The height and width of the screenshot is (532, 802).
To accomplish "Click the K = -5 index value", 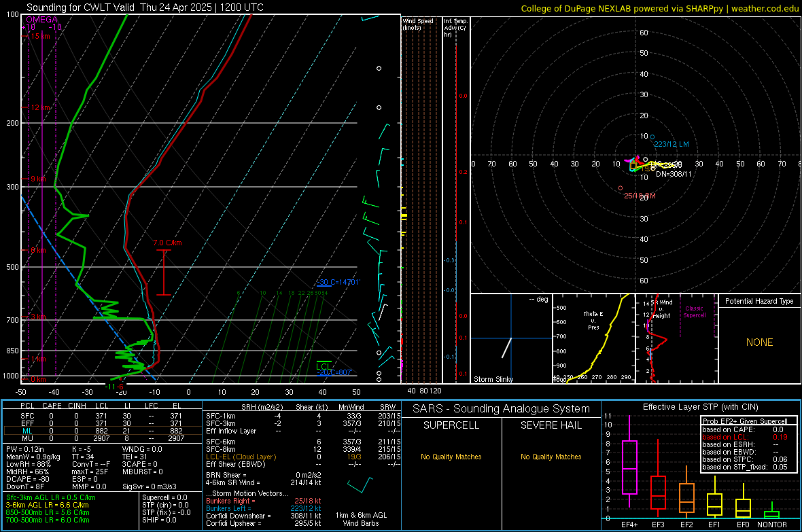I will pyautogui.click(x=82, y=449).
